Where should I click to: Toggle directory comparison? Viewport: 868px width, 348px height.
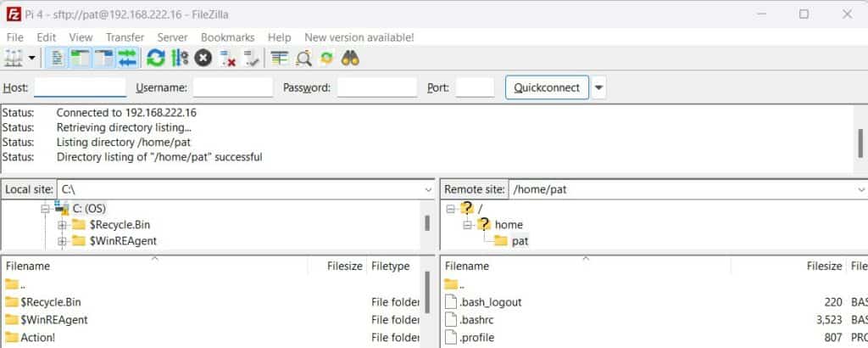point(303,58)
